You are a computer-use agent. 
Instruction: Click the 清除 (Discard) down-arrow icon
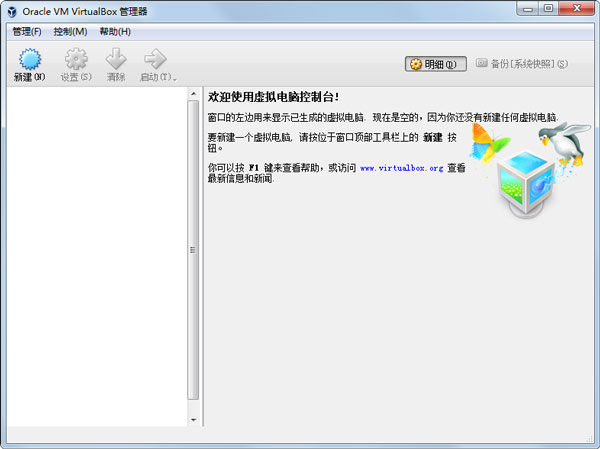tap(116, 59)
